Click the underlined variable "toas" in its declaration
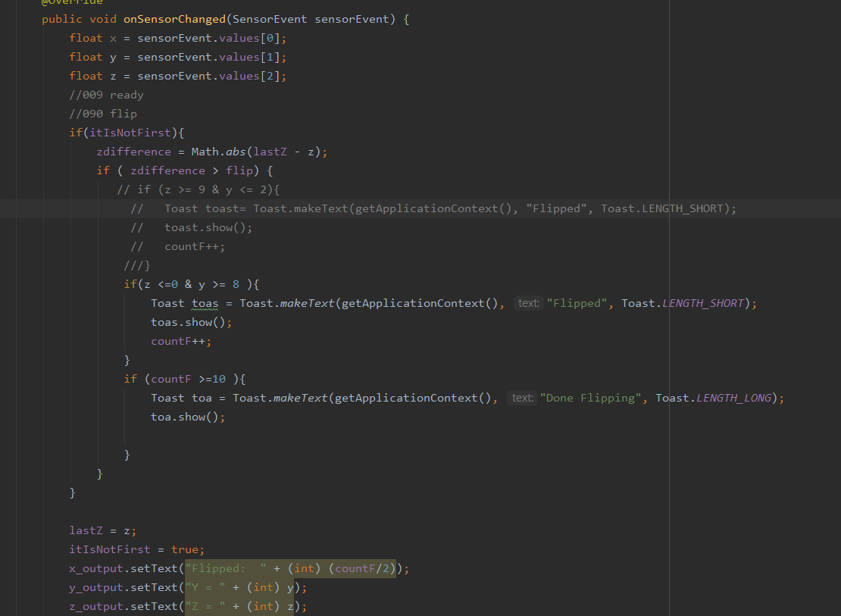The width and height of the screenshot is (841, 616). 205,304
